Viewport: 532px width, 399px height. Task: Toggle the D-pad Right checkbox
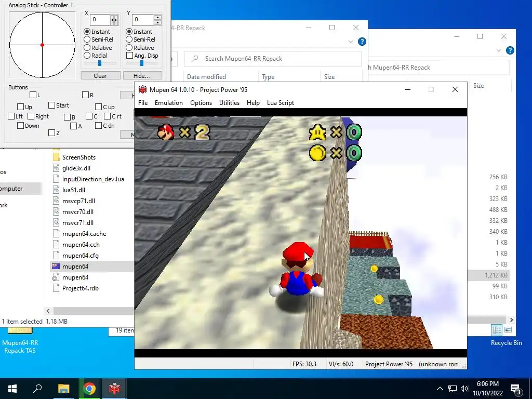(x=31, y=116)
